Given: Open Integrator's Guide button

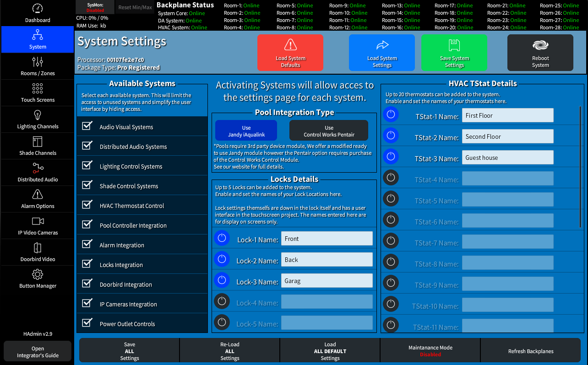Looking at the screenshot, I should click(x=38, y=352).
